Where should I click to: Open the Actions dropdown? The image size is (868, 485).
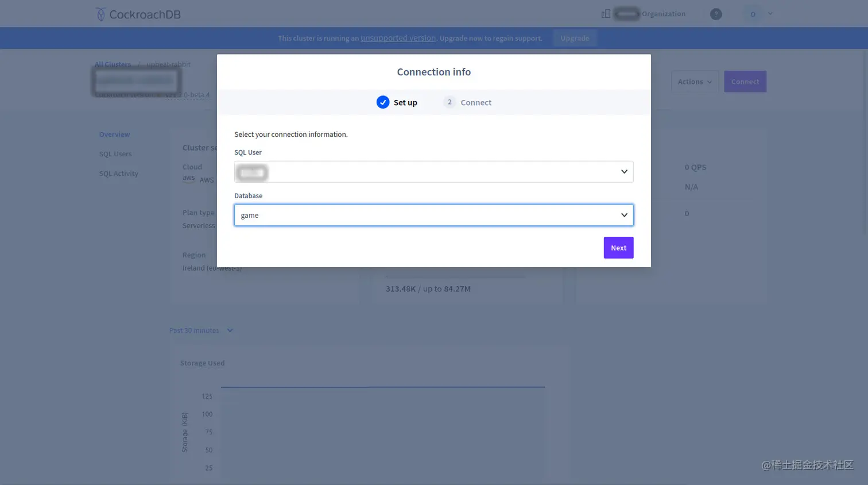click(x=695, y=82)
